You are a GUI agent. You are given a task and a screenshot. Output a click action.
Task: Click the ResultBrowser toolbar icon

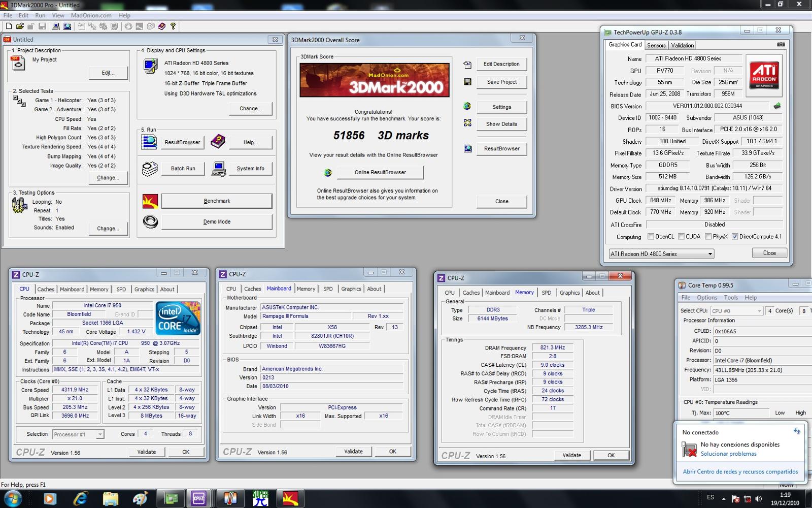67,26
